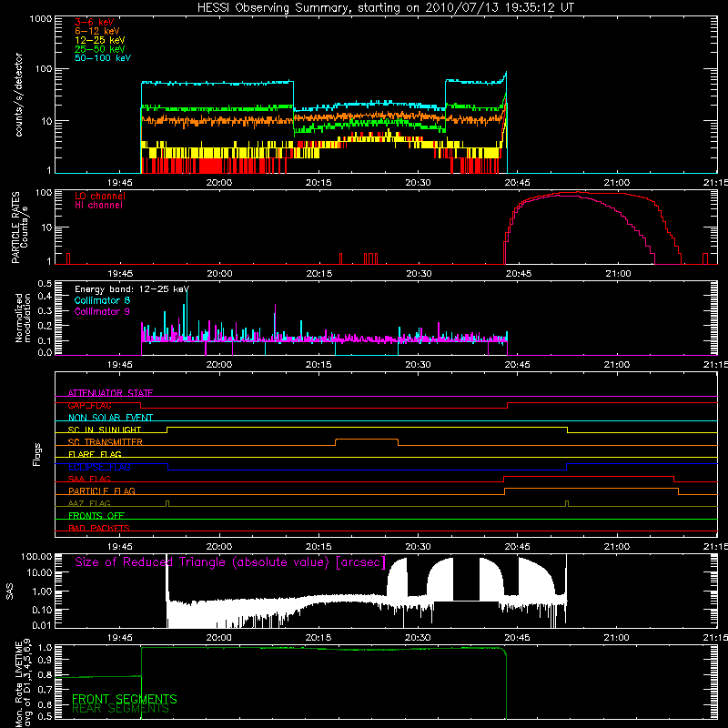Click the SC TRANSMITTER raised pulse segment

point(367,440)
